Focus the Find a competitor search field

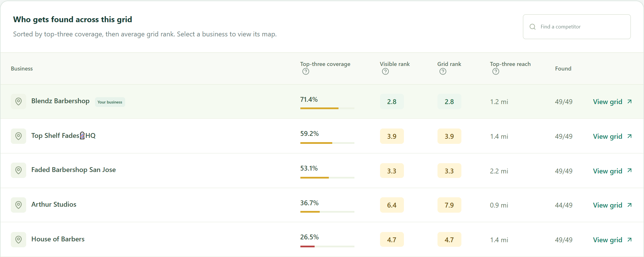click(577, 27)
